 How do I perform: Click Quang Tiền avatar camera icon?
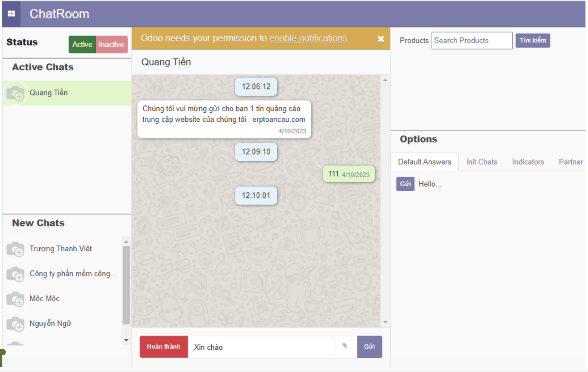(15, 93)
